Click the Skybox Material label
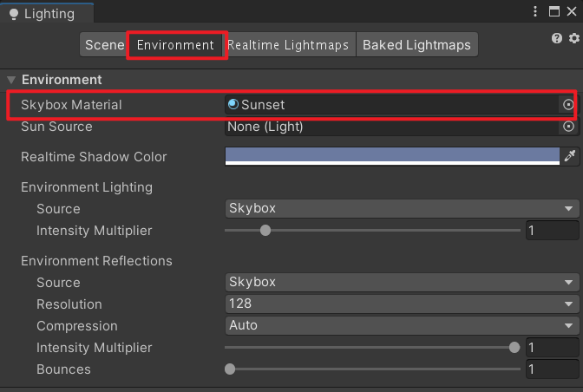This screenshot has width=583, height=392. point(71,105)
